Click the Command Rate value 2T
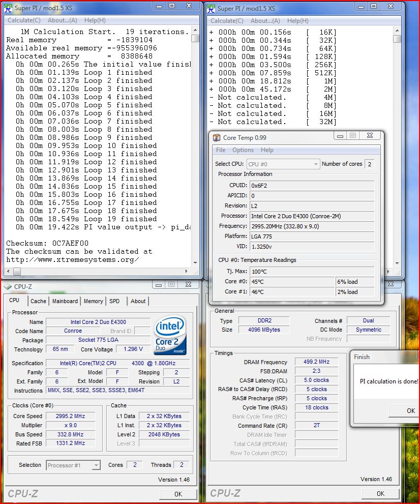420x504 pixels. click(x=317, y=425)
